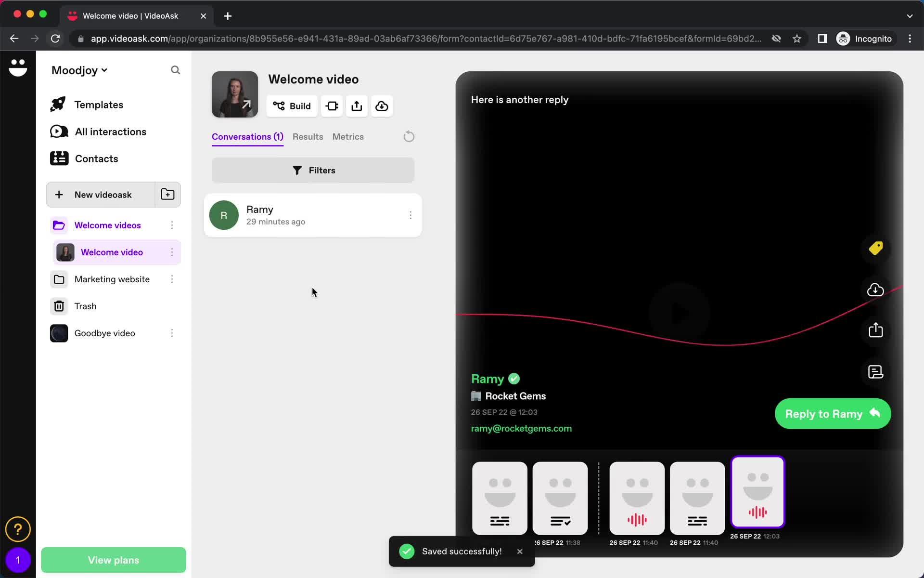Click the contact card icon on right panel
The height and width of the screenshot is (578, 924).
coord(875,371)
